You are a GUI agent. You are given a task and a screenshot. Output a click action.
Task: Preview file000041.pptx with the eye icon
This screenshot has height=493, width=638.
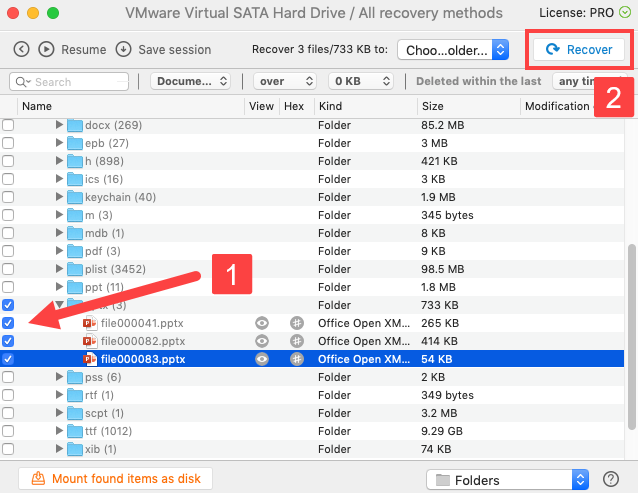(262, 323)
